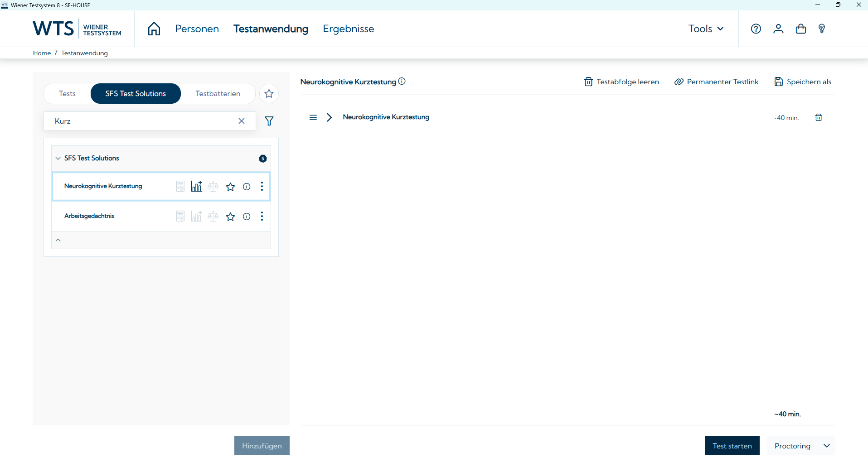
Task: Open chart icon for Arbeitsgedächtnis
Action: click(x=197, y=216)
